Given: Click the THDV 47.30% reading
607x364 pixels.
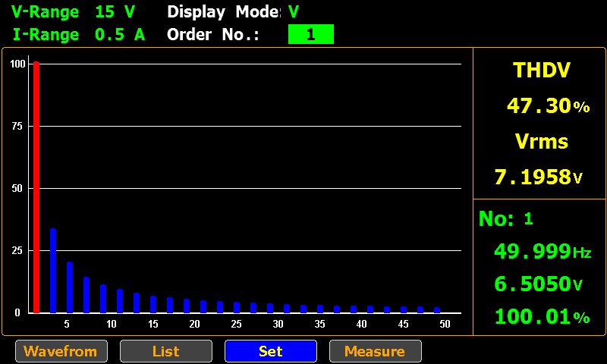Looking at the screenshot, I should coord(548,106).
